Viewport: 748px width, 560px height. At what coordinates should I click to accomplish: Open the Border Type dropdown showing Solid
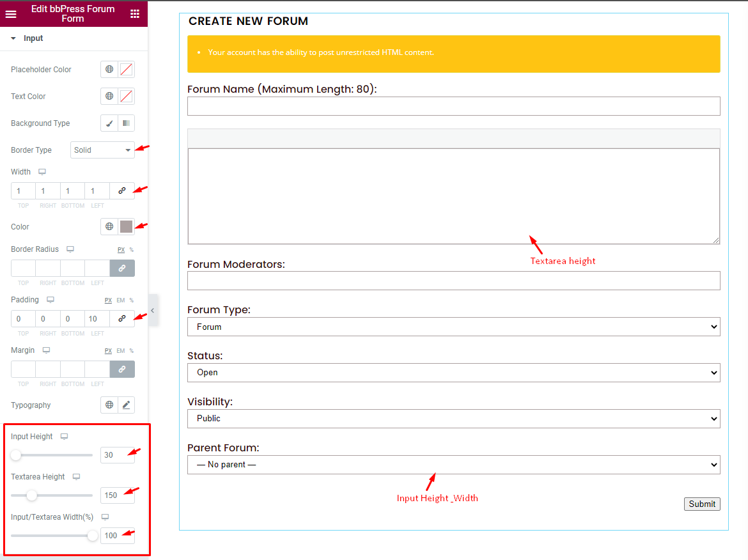pyautogui.click(x=102, y=150)
